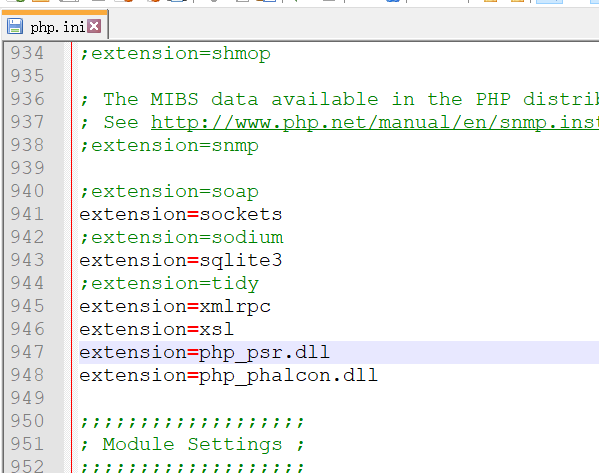Click line number 936 in the margin
Viewport: 599px width, 473px height.
27,99
